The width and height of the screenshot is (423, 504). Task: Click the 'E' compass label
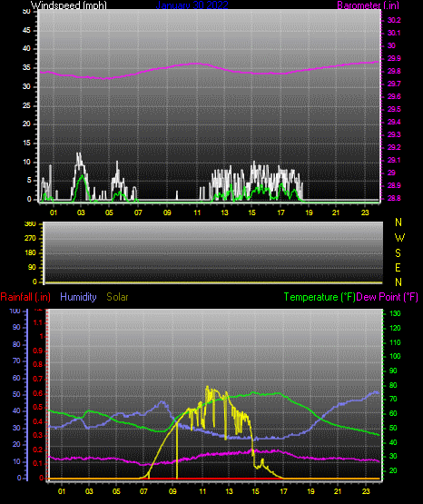click(x=398, y=267)
